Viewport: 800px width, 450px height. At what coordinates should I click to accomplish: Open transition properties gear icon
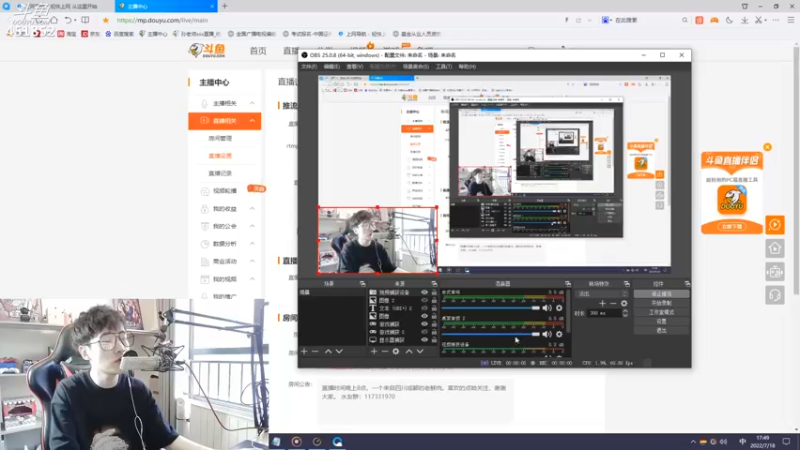click(x=624, y=304)
